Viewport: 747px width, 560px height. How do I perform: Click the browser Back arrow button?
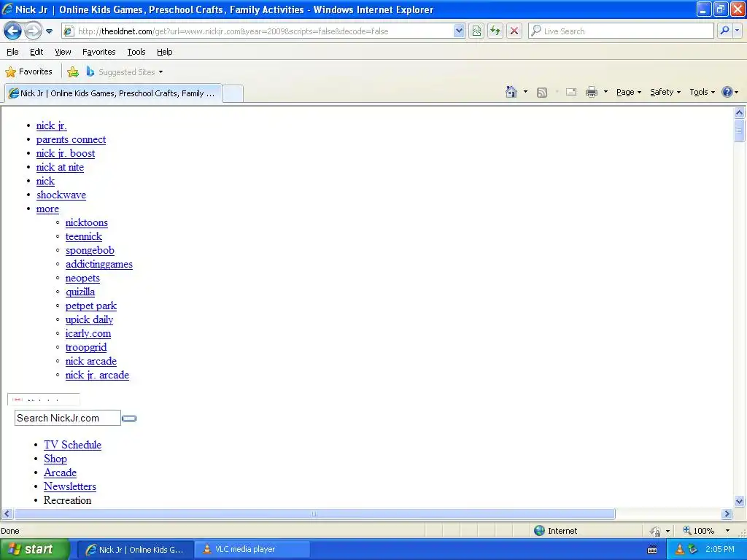(13, 31)
